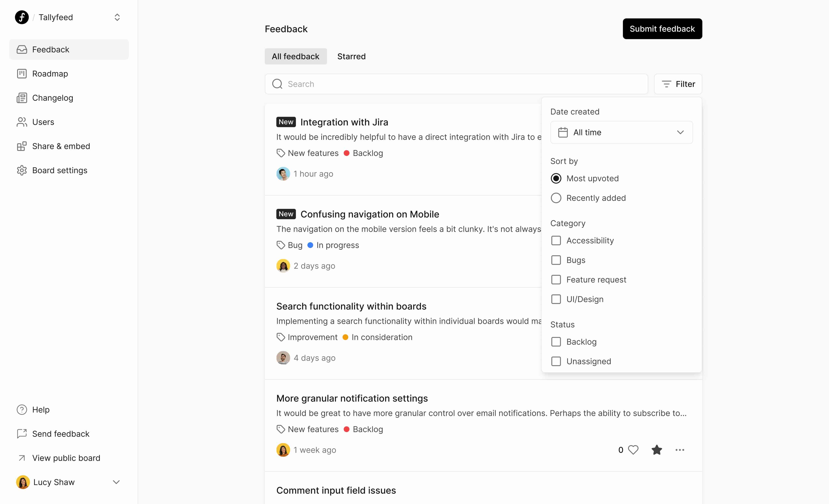The image size is (829, 504).
Task: Star the granular notification settings post
Action: [x=656, y=450]
